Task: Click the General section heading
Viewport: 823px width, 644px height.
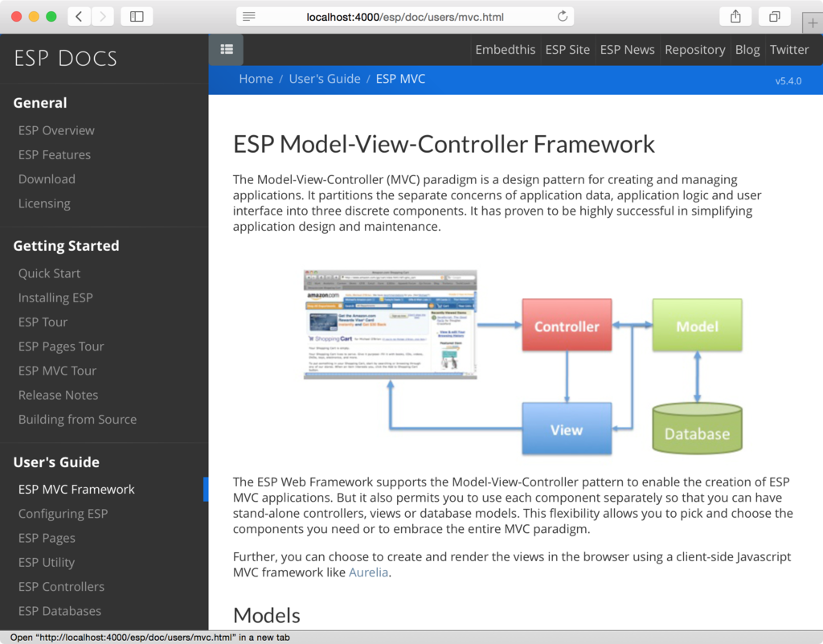Action: click(40, 103)
